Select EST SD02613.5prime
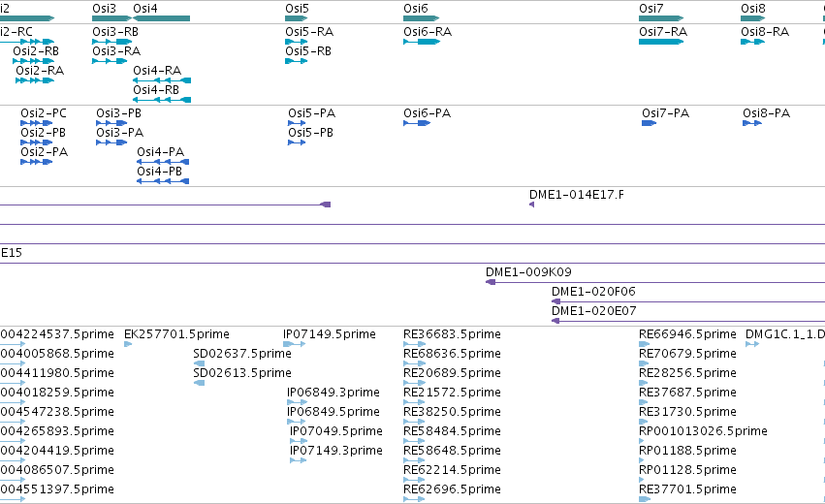 pyautogui.click(x=242, y=373)
